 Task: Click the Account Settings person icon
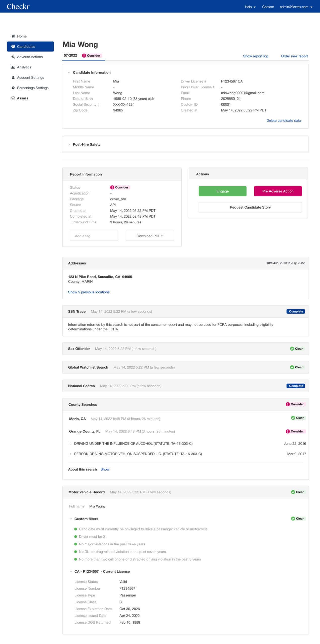click(x=13, y=77)
